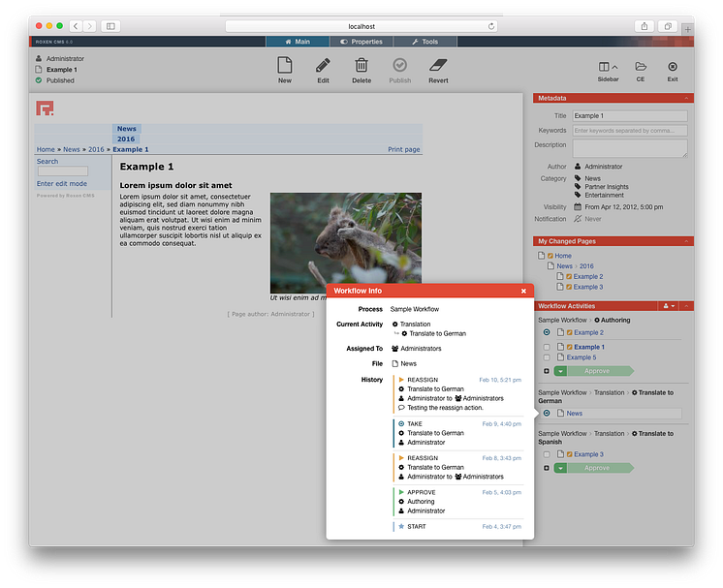
Task: Switch to the Properties tab
Action: pyautogui.click(x=361, y=42)
